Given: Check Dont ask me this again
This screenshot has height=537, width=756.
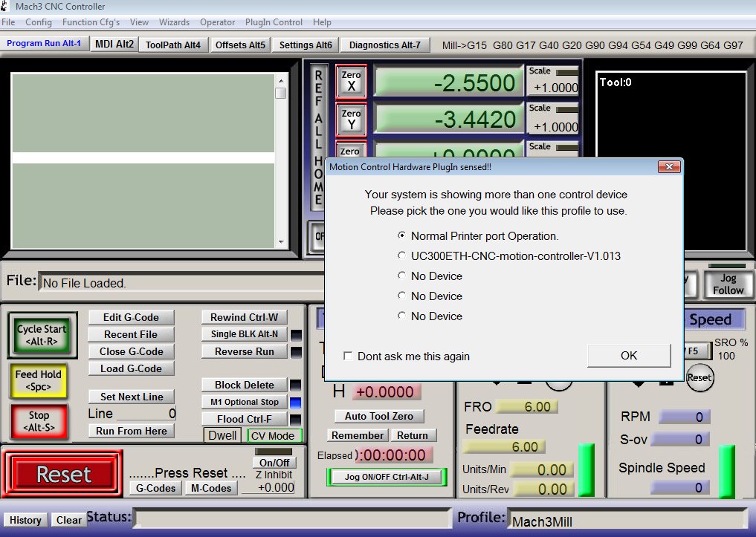Looking at the screenshot, I should [348, 356].
